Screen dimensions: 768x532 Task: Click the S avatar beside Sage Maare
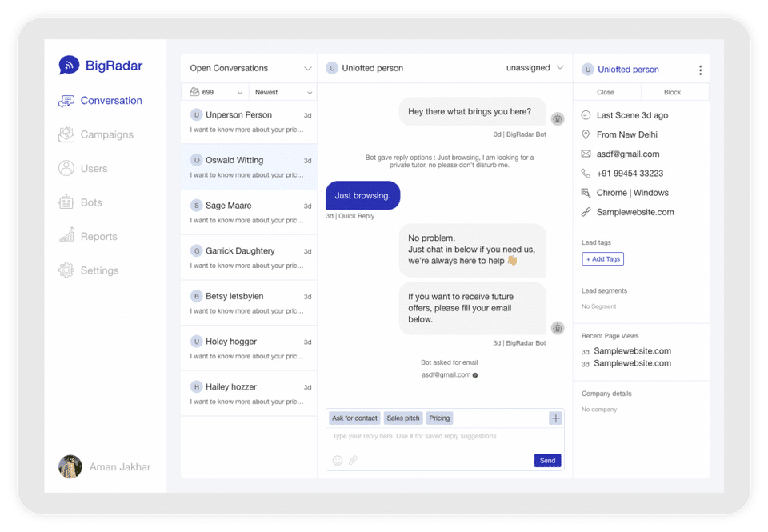[197, 206]
